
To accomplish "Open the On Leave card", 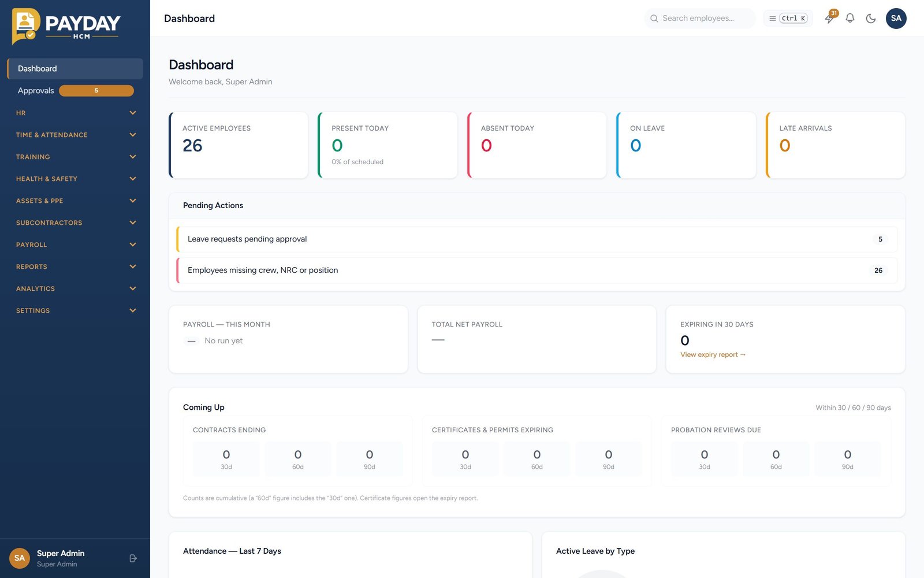I will coord(686,145).
